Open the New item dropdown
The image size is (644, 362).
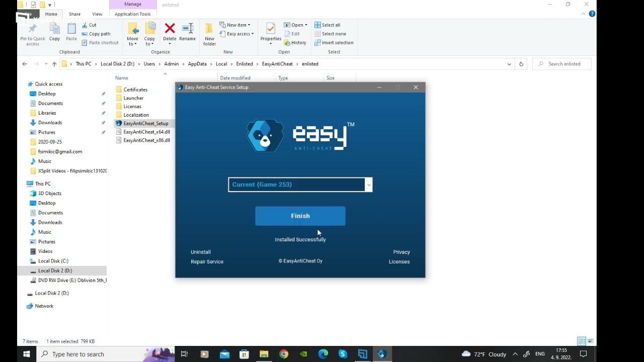coord(235,25)
